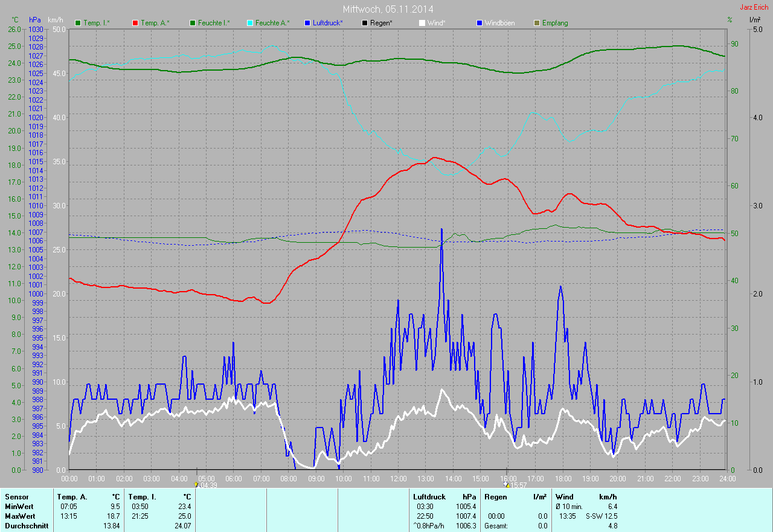Image resolution: width=773 pixels, height=532 pixels.
Task: Click the indoor maximum value '25.0'
Action: [184, 516]
